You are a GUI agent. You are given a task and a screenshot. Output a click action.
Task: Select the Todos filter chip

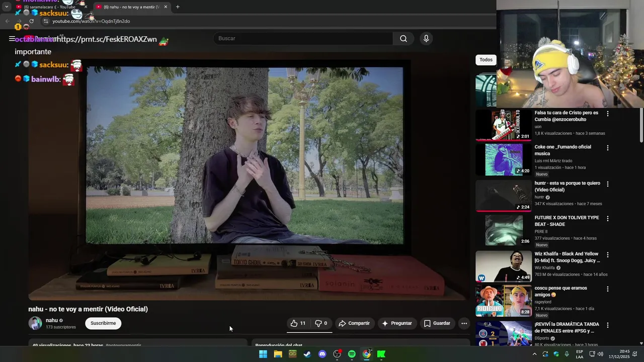pos(486,60)
